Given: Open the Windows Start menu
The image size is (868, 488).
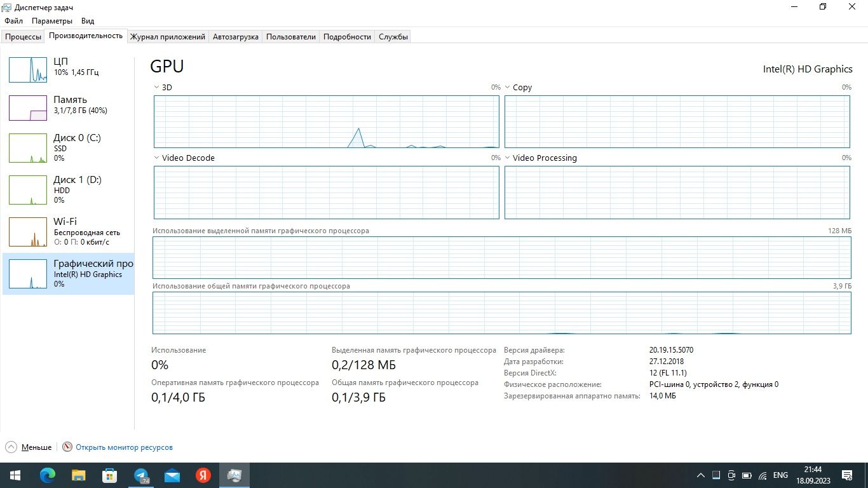Looking at the screenshot, I should tap(15, 475).
